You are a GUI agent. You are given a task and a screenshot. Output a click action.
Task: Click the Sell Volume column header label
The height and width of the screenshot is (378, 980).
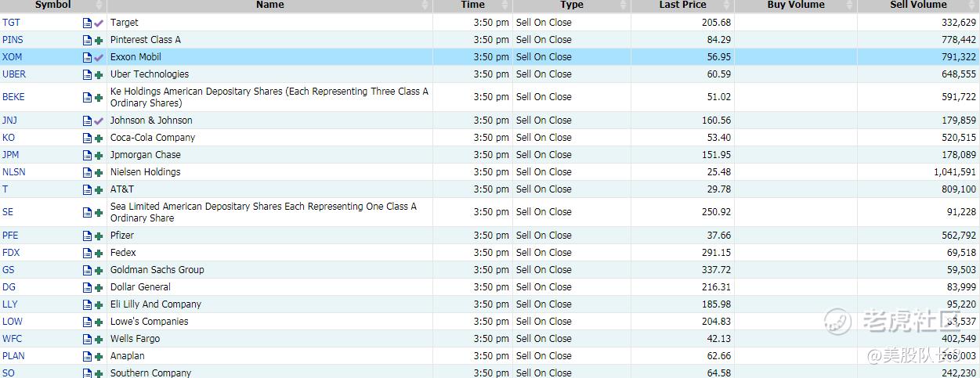(918, 5)
